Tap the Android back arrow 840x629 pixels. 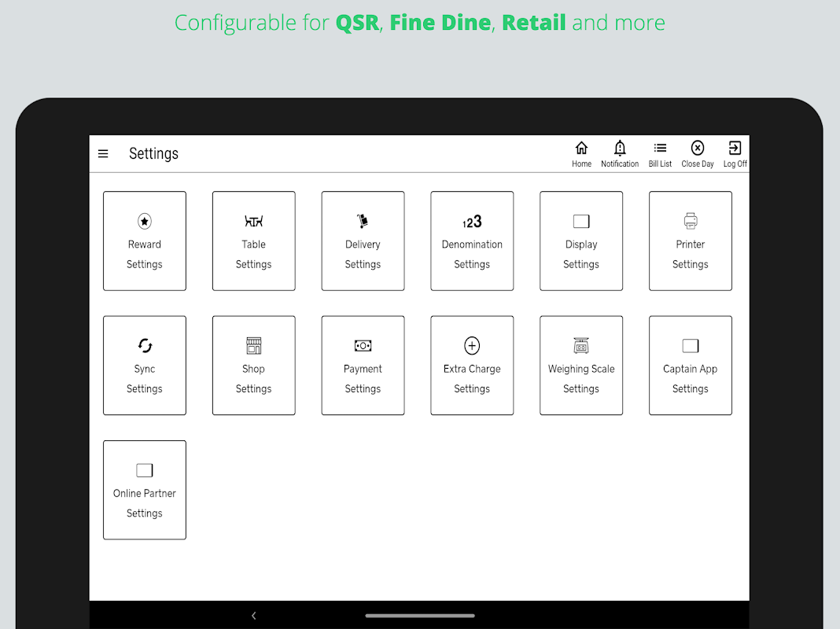pos(254,616)
